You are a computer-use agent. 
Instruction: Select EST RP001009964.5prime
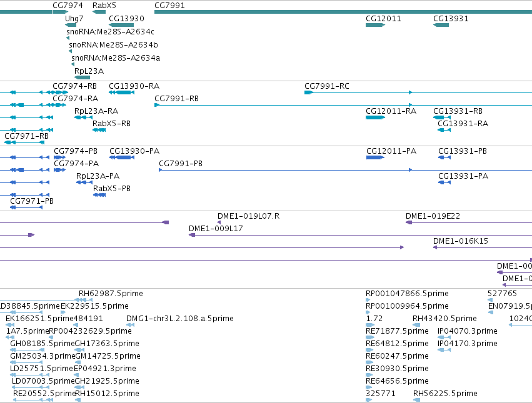tap(407, 306)
